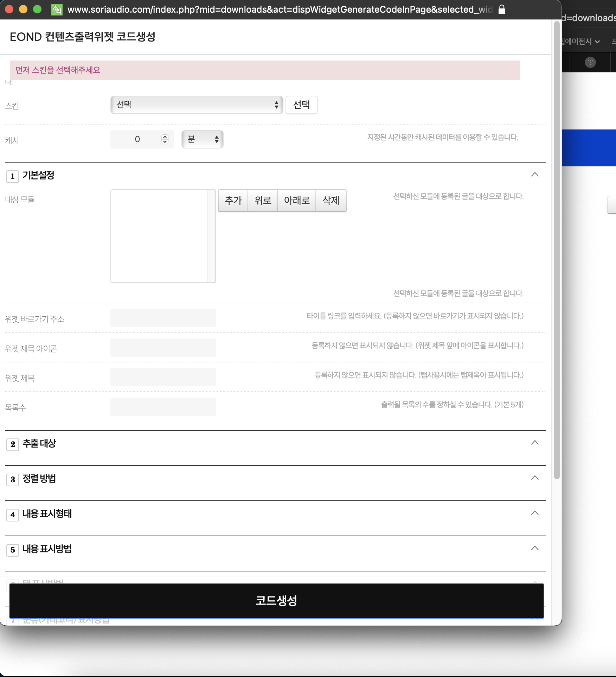Image resolution: width=616 pixels, height=677 pixels.
Task: Click the blue banner in background window
Action: tap(589, 148)
